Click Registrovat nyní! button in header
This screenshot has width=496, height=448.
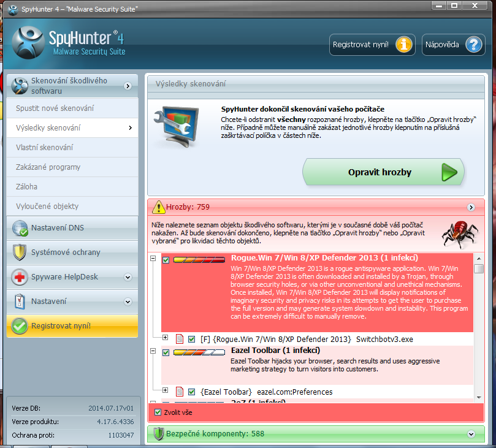(372, 45)
